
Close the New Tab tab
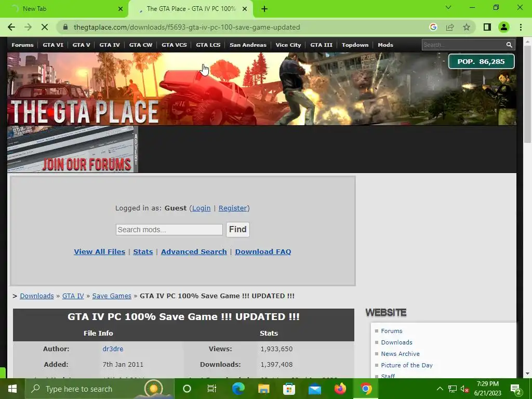[121, 9]
